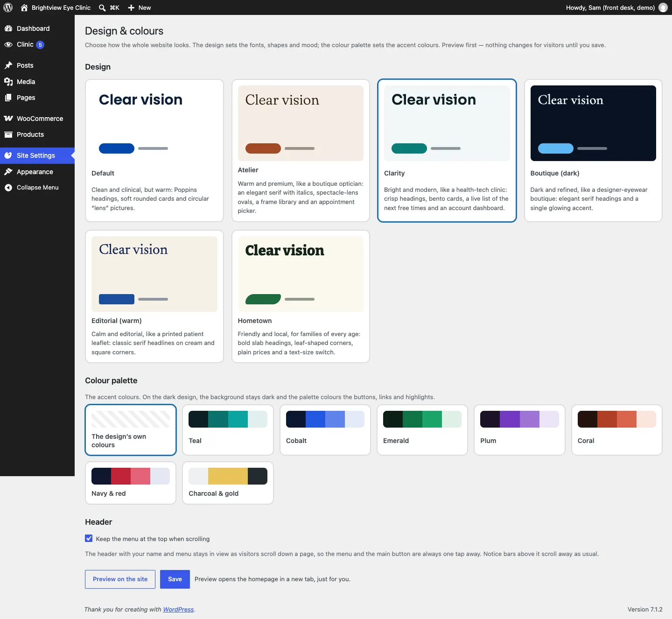672x619 pixels.
Task: Go to the Products menu item label
Action: pos(30,134)
